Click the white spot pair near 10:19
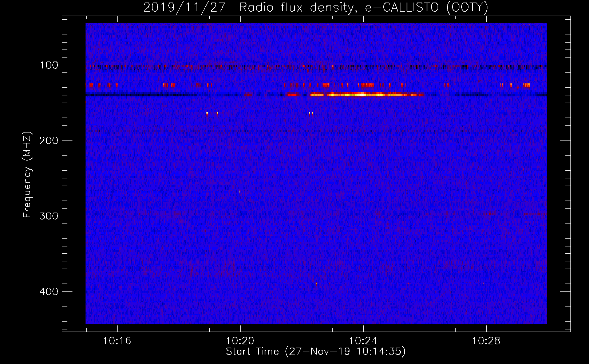The width and height of the screenshot is (589, 364). point(212,113)
